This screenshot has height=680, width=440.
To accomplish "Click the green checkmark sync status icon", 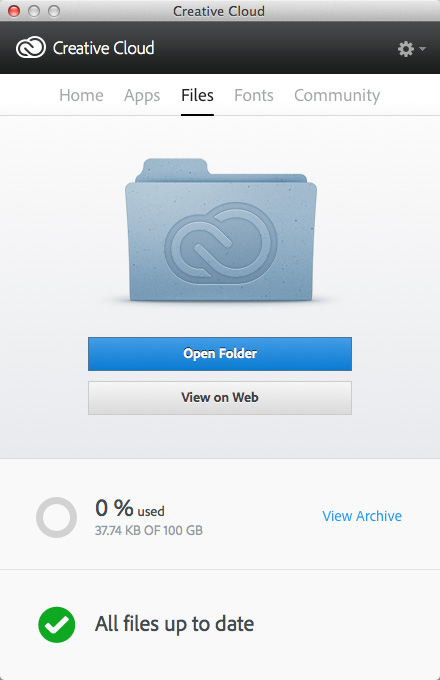I will tap(56, 624).
